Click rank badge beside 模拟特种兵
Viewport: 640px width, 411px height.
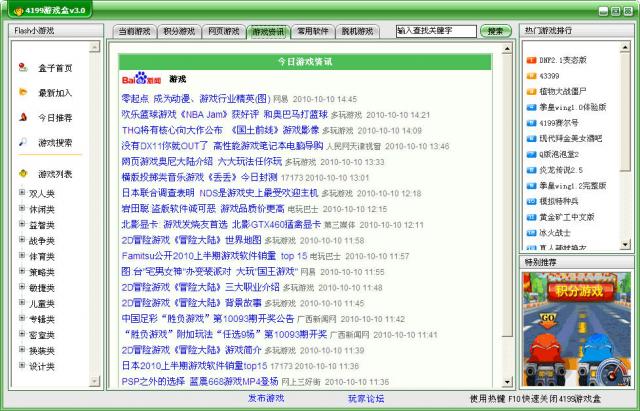[x=531, y=201]
